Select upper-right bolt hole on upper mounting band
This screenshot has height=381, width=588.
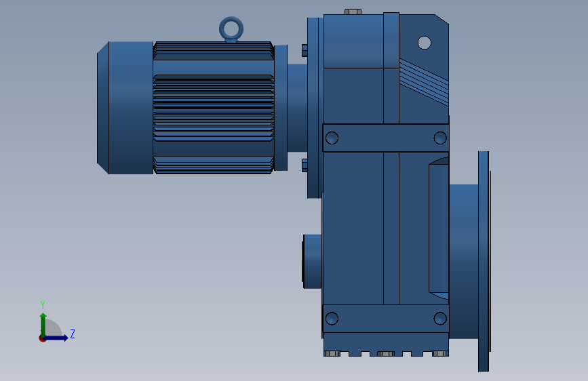pos(440,138)
